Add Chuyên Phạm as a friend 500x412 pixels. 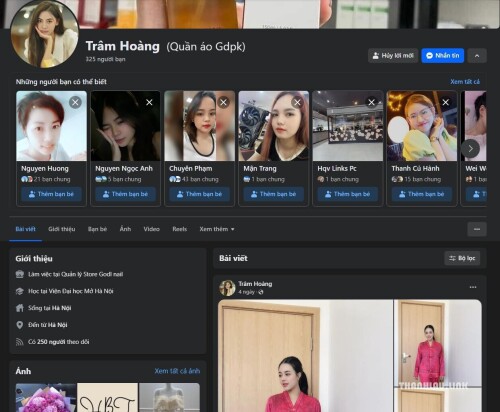[x=199, y=194]
